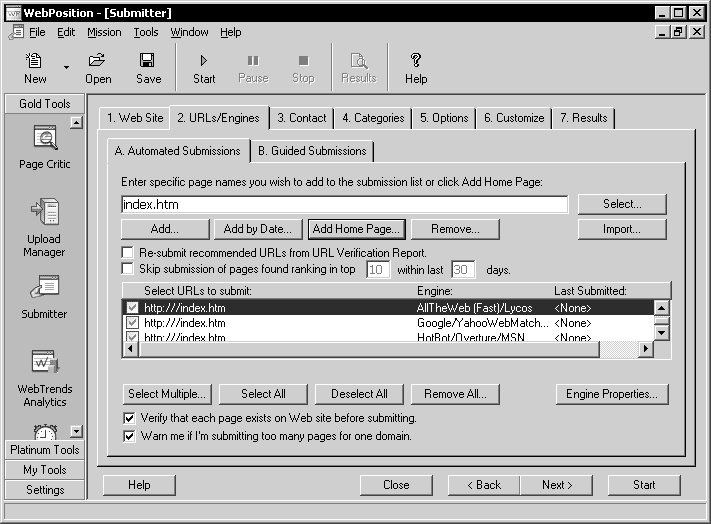Switch to the 5. Options tab
The height and width of the screenshot is (524, 711).
click(444, 118)
